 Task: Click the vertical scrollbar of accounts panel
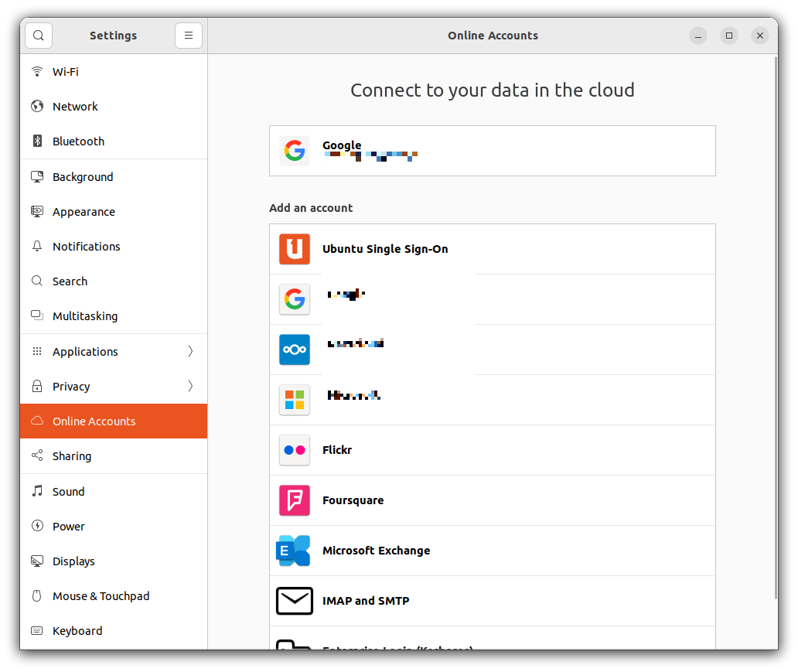coord(775,329)
